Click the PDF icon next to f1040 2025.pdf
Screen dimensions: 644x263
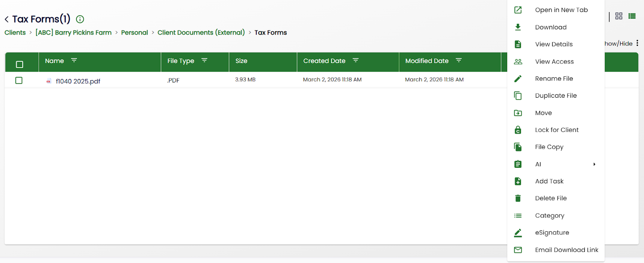[49, 81]
